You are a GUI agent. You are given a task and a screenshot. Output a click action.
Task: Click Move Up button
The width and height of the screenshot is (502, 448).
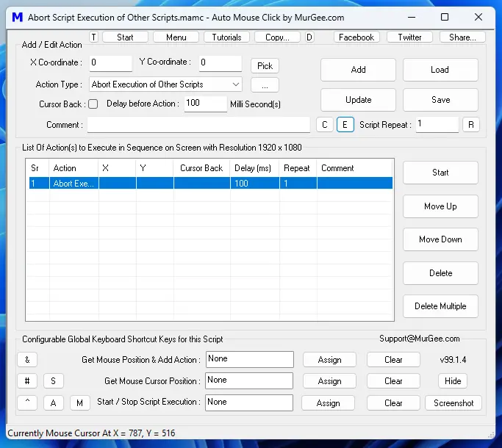pos(440,206)
